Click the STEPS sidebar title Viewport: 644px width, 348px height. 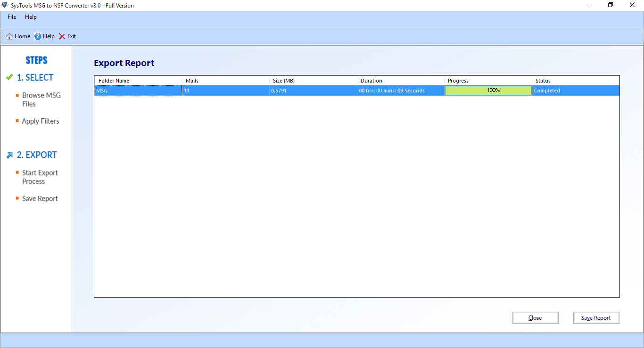(x=36, y=60)
